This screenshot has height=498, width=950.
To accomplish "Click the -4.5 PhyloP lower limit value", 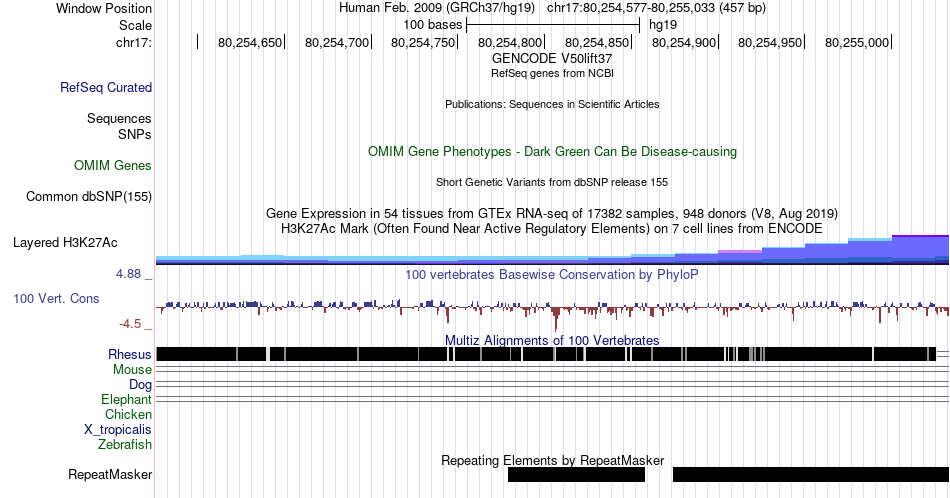I will coord(130,324).
